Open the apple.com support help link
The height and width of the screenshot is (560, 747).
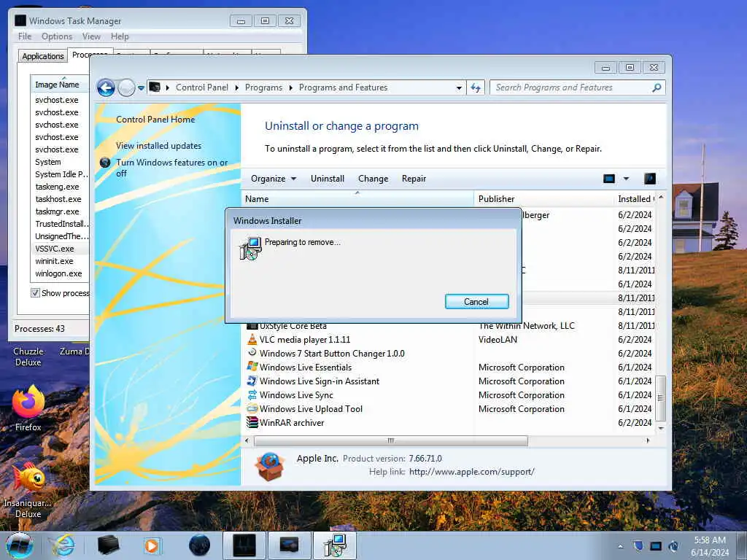472,472
